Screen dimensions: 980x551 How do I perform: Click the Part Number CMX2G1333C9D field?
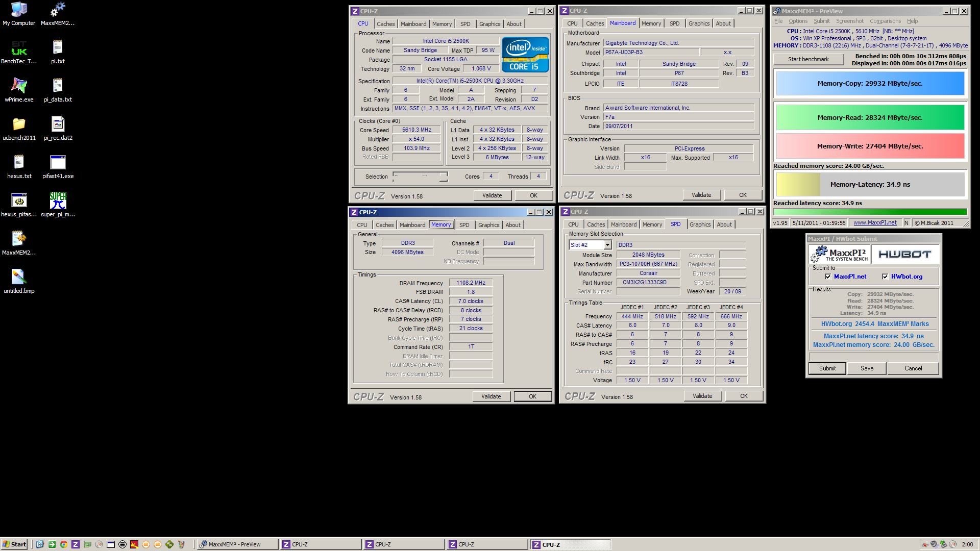click(x=648, y=282)
